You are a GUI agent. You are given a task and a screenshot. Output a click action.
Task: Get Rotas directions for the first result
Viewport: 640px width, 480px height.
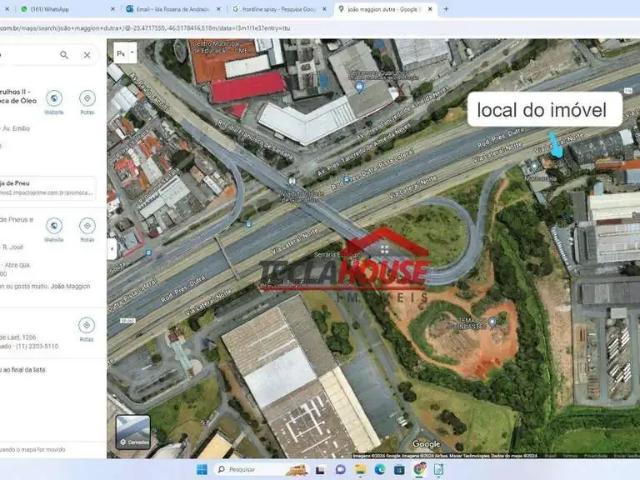coord(87,98)
